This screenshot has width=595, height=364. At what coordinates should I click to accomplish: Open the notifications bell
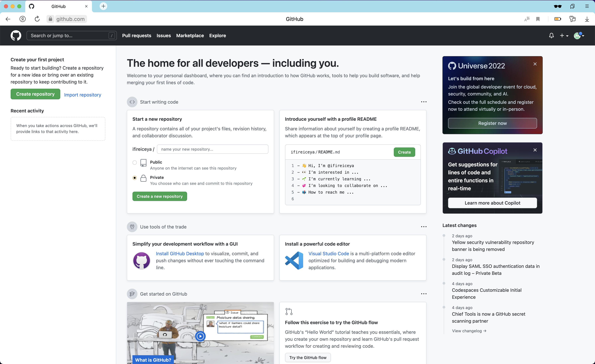coord(551,36)
